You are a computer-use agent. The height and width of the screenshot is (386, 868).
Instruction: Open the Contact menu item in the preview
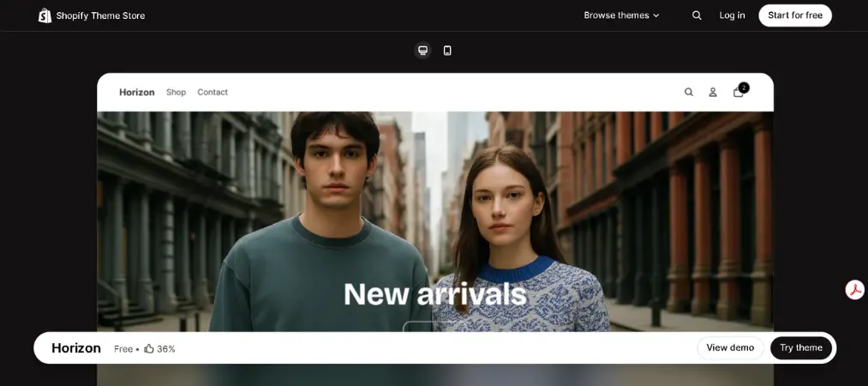[x=213, y=93]
